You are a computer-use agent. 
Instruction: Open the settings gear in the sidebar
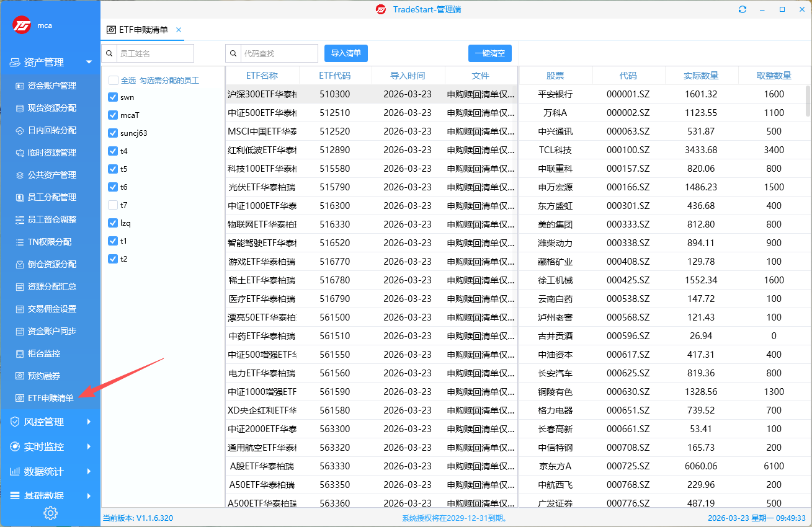[50, 513]
